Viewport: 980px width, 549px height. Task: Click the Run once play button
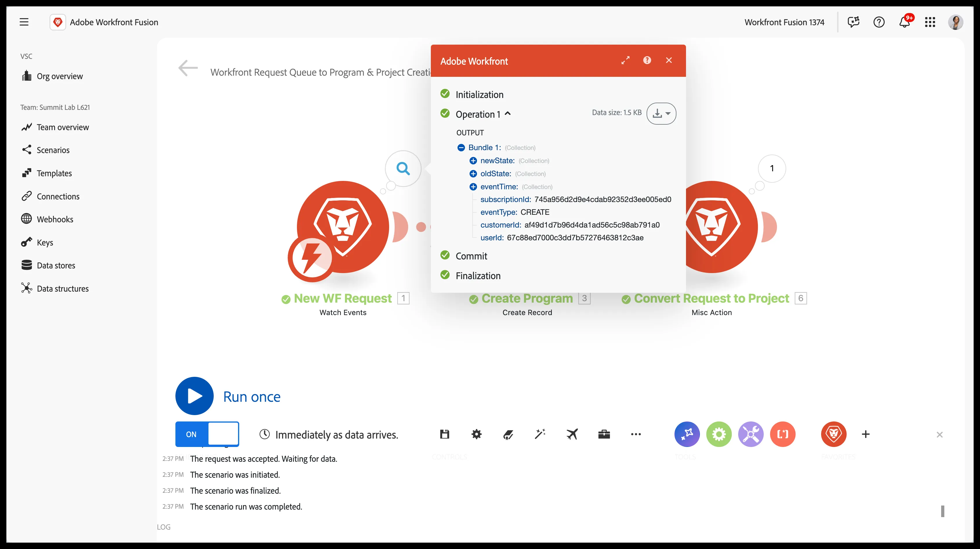(194, 396)
